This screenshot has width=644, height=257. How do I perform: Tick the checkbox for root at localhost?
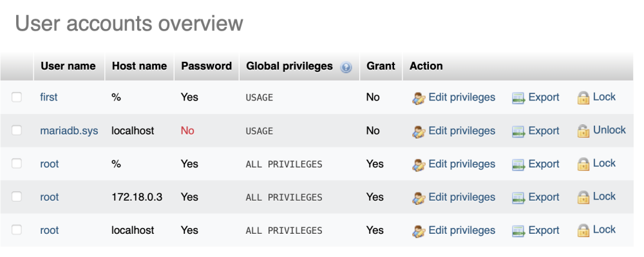pyautogui.click(x=17, y=231)
